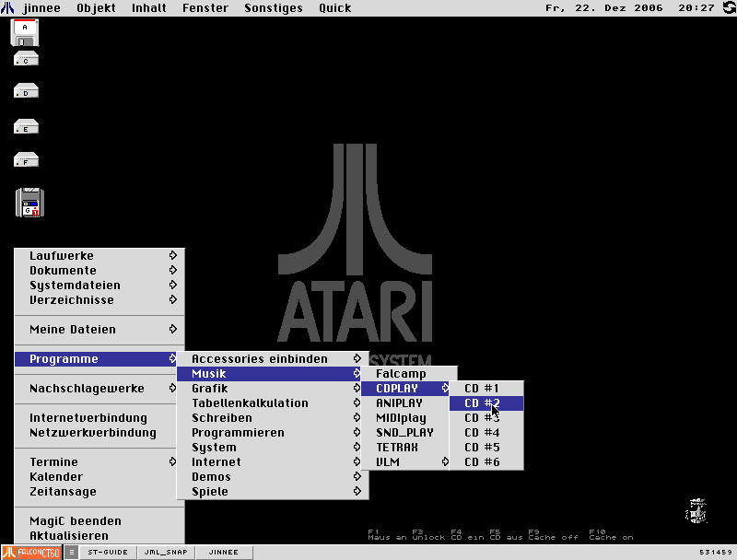The width and height of the screenshot is (737, 560).
Task: Open the G disk drive icon
Action: (x=29, y=203)
